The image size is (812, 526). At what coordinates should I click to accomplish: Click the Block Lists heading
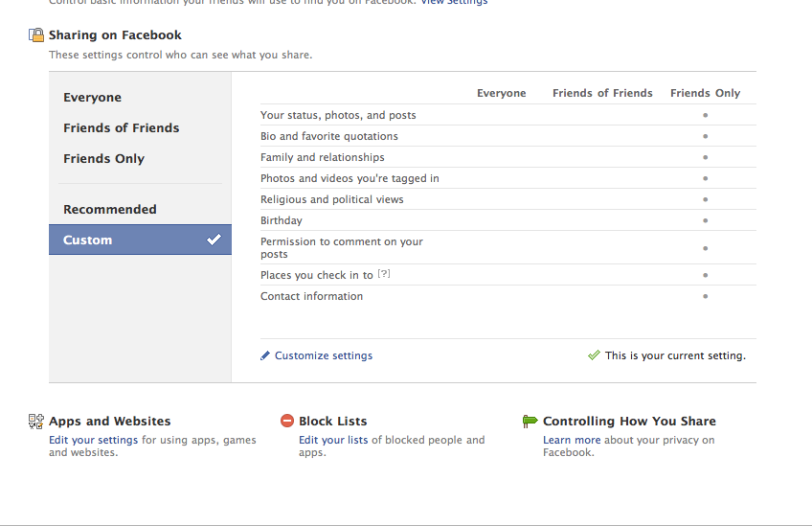[x=333, y=422]
